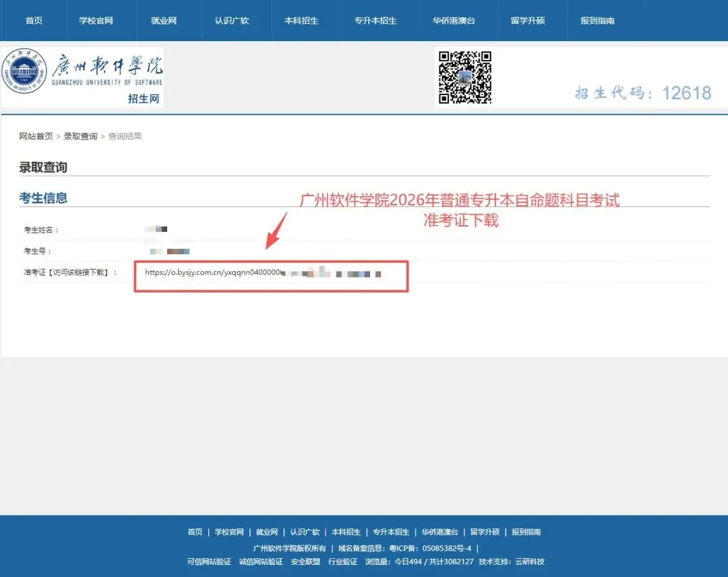This screenshot has width=728, height=577.
Task: Open 安全联盟 in the footer
Action: tap(305, 561)
